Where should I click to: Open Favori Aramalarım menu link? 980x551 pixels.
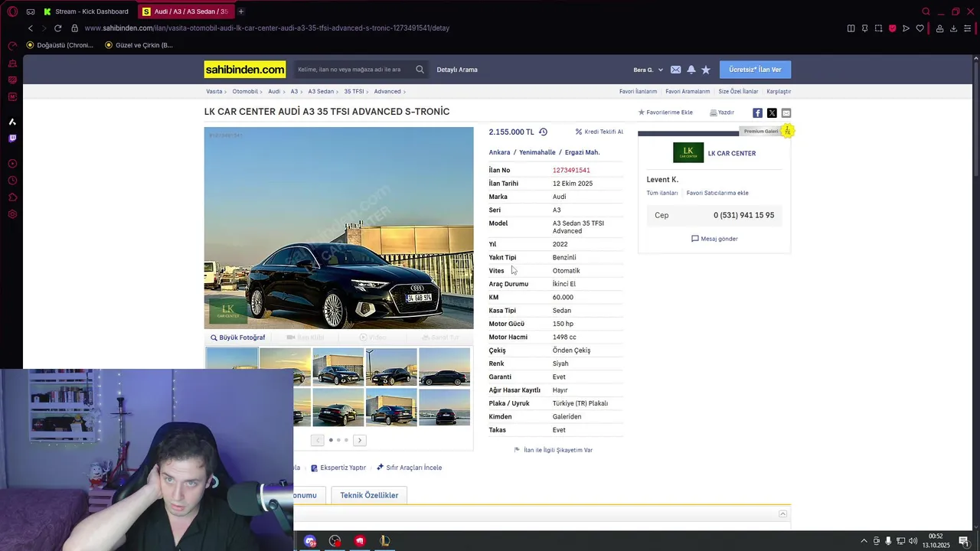click(688, 91)
